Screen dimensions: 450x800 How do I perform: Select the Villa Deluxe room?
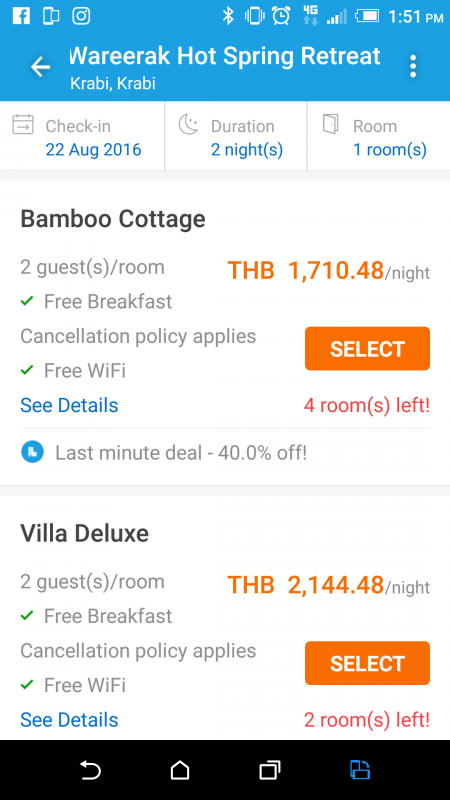coord(367,663)
